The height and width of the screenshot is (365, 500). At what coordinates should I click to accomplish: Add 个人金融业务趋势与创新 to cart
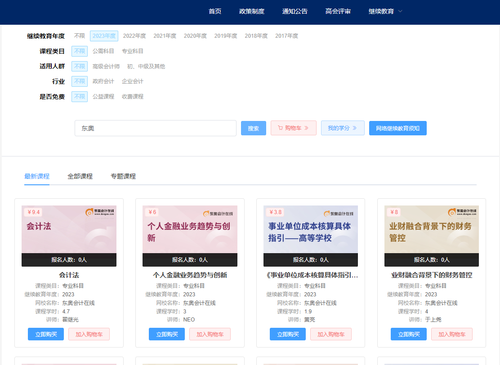point(210,334)
